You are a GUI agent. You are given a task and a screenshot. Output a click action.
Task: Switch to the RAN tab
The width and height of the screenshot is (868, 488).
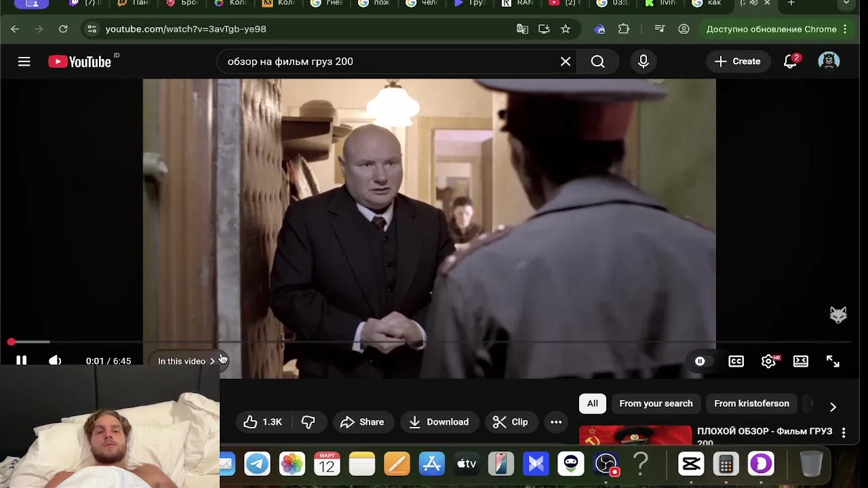point(519,3)
